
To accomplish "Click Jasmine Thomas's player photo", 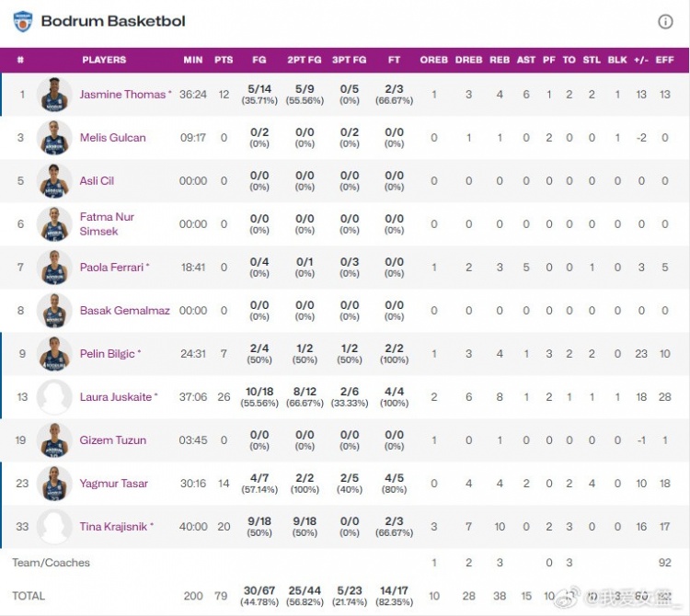I will [54, 95].
